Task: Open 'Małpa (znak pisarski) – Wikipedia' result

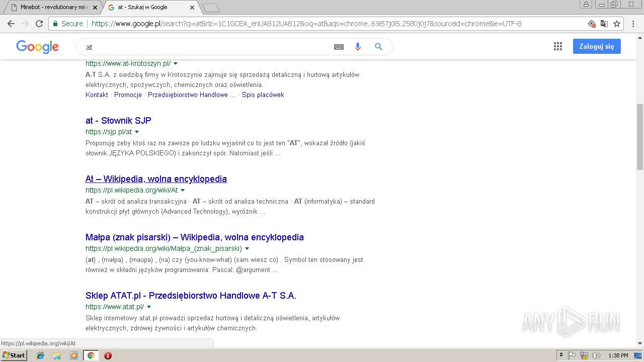Action: click(x=195, y=237)
